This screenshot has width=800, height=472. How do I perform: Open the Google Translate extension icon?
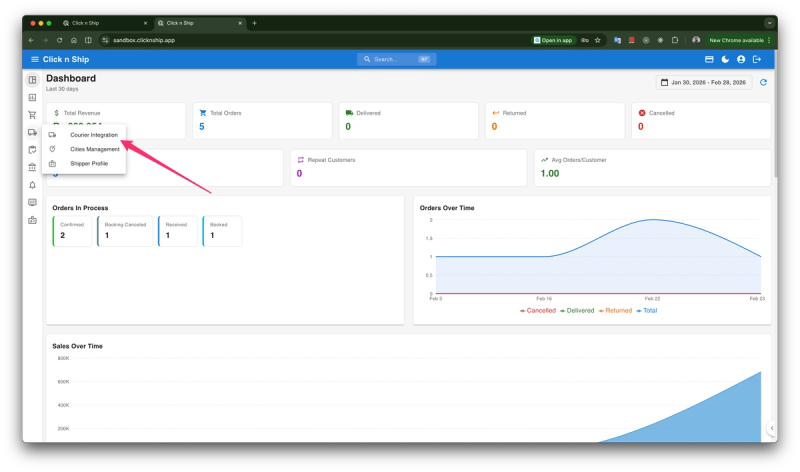617,40
